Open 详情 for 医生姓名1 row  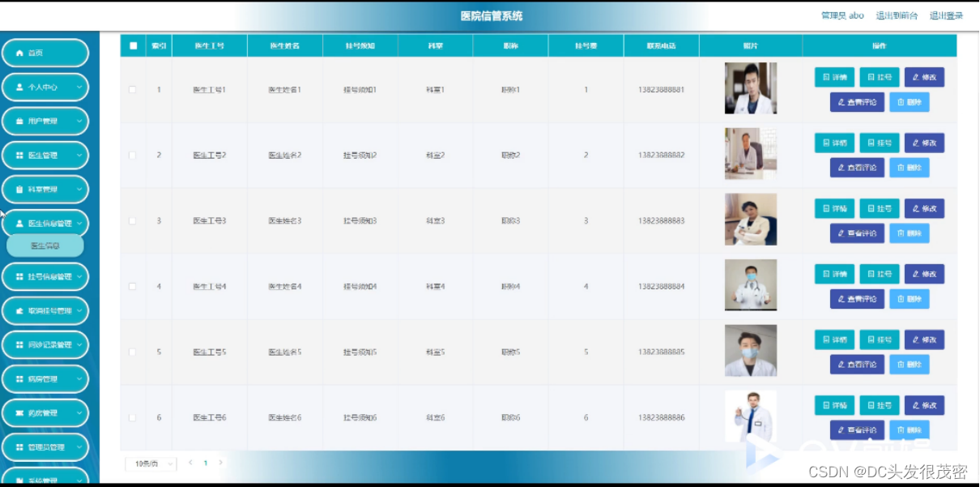834,77
